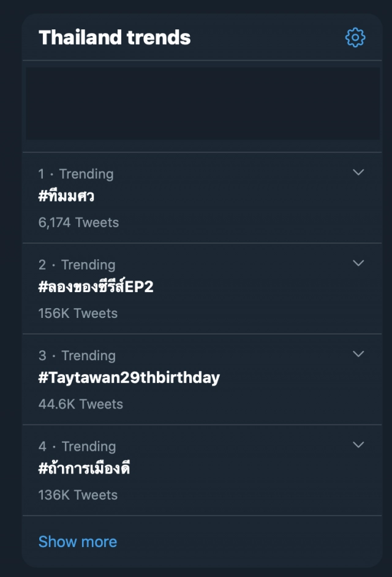This screenshot has height=577, width=392.
Task: View the #Taytawan29thbirthday trend
Action: [x=129, y=378]
